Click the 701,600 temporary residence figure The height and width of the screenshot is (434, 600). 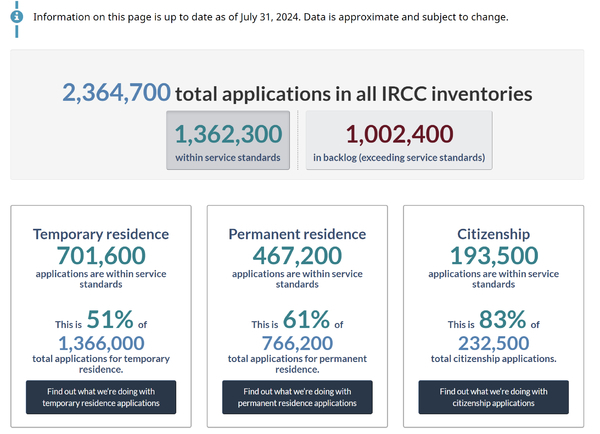pos(101,256)
